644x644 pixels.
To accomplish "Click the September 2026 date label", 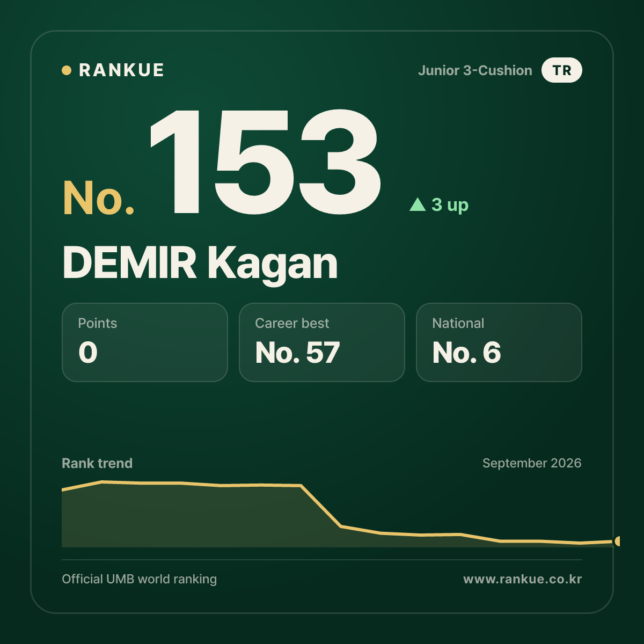I will [532, 463].
